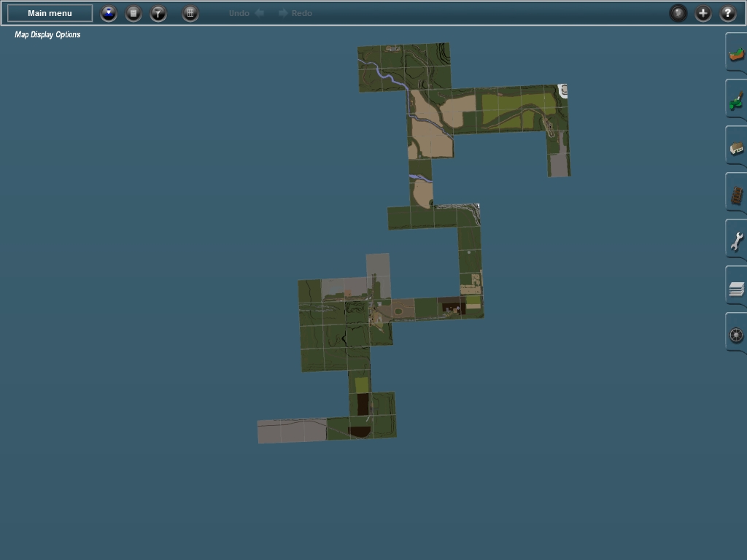Open the Topology terrain tab

click(736, 53)
